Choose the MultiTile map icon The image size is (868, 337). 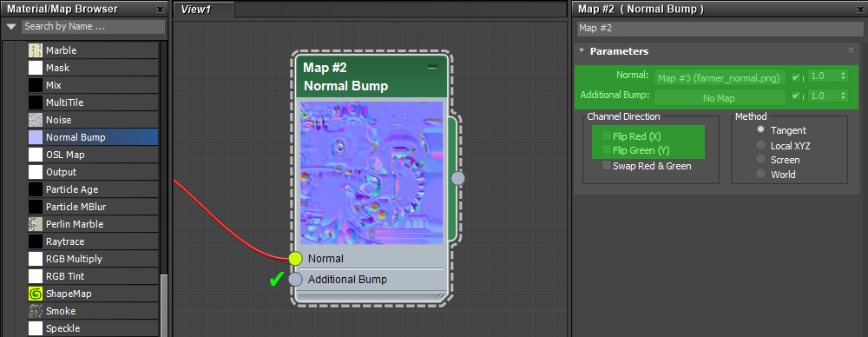pyautogui.click(x=36, y=102)
